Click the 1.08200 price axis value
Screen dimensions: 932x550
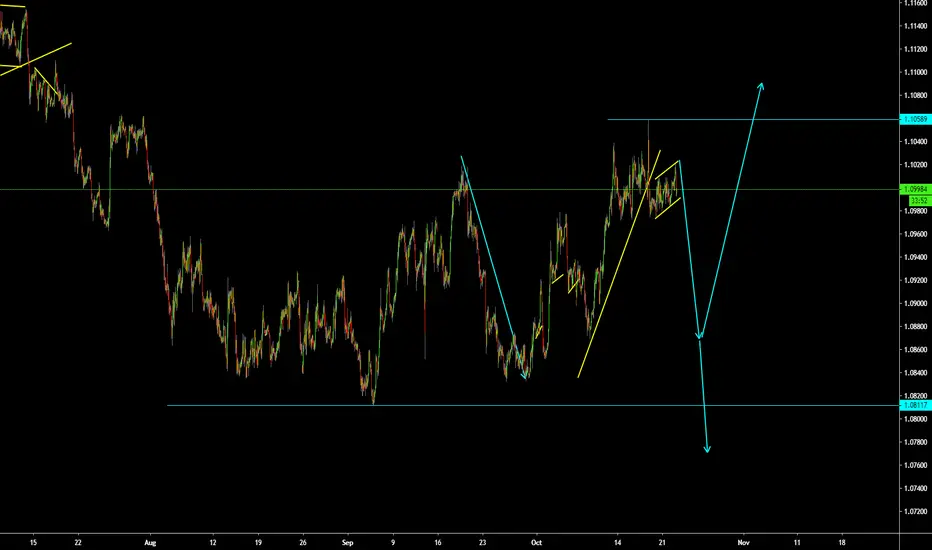pyautogui.click(x=915, y=395)
